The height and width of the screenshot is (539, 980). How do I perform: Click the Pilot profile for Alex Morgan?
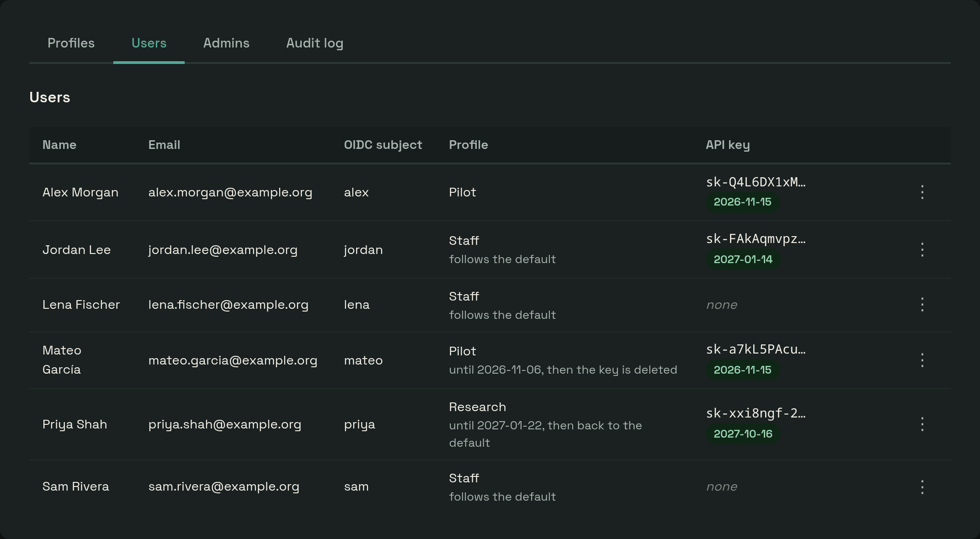pyautogui.click(x=463, y=192)
